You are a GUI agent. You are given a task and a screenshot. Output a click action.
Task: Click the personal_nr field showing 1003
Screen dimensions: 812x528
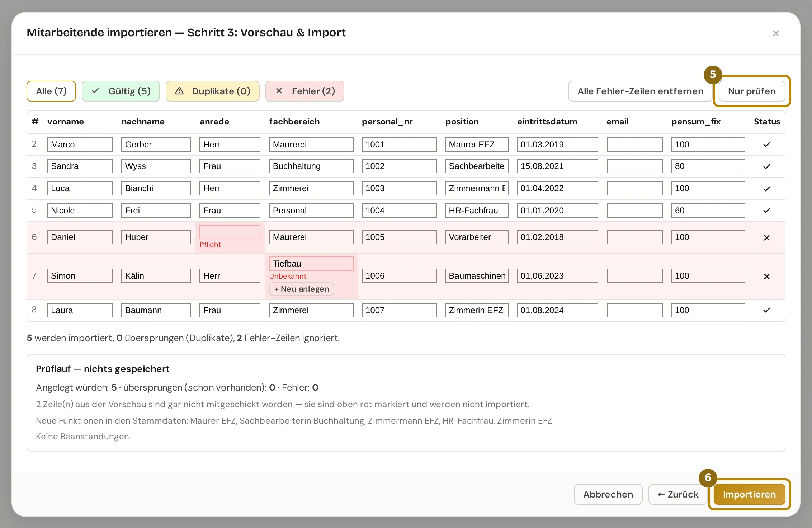click(399, 188)
